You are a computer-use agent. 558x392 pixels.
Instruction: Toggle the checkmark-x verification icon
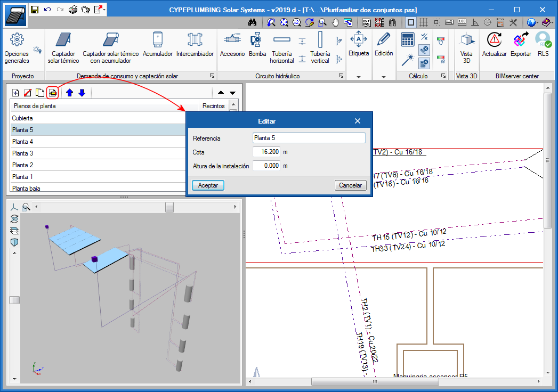point(424,37)
